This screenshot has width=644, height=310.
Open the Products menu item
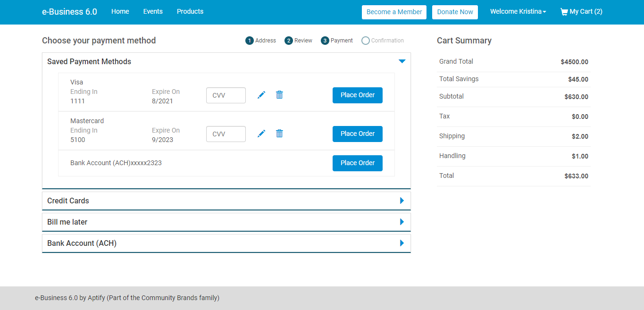click(x=190, y=11)
